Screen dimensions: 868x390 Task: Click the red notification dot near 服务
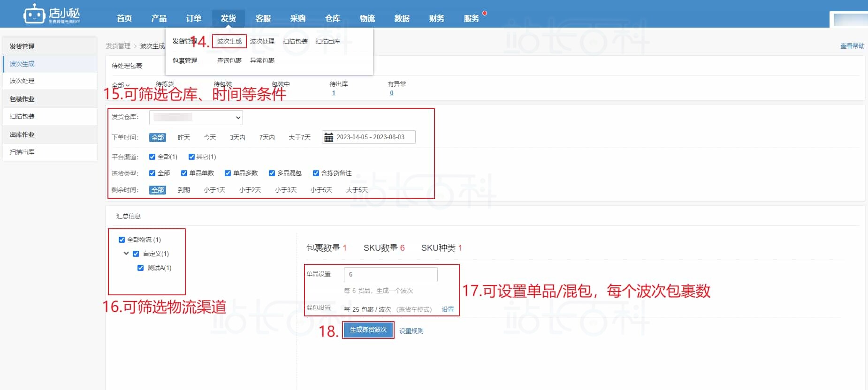[x=485, y=13]
